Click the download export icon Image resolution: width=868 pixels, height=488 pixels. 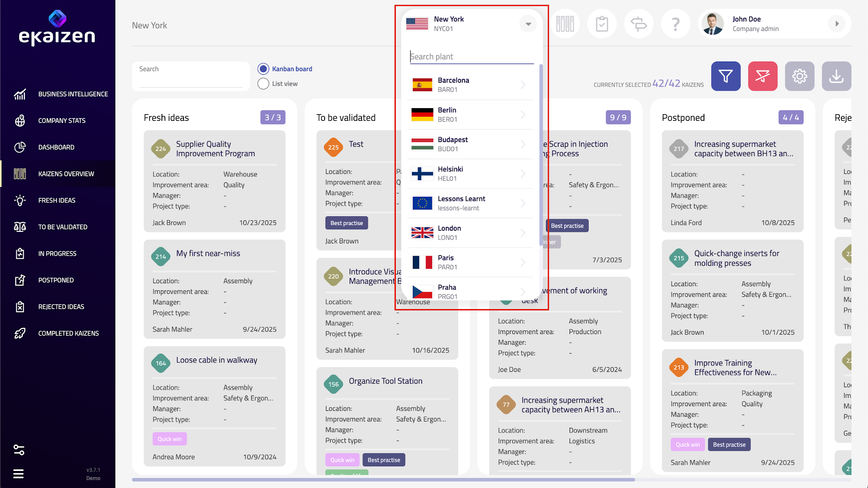coord(836,76)
